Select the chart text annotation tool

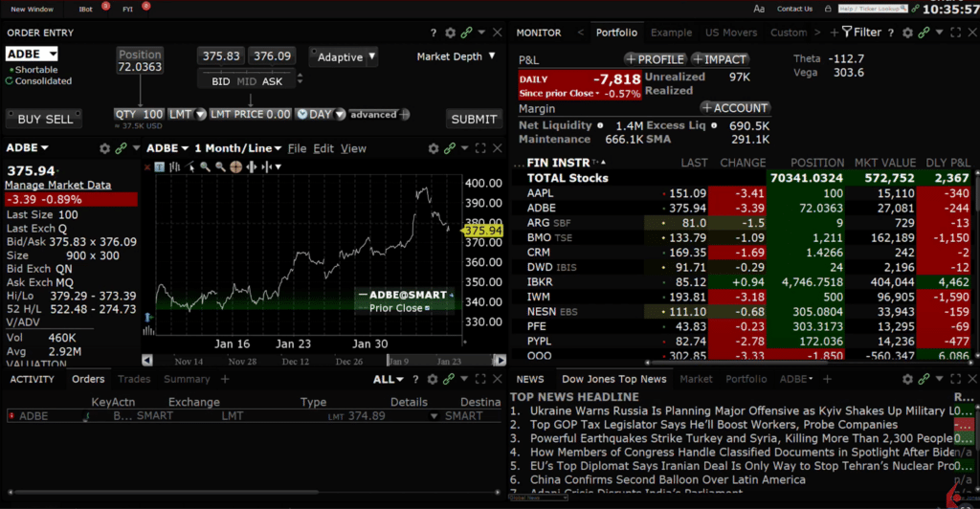click(x=160, y=166)
